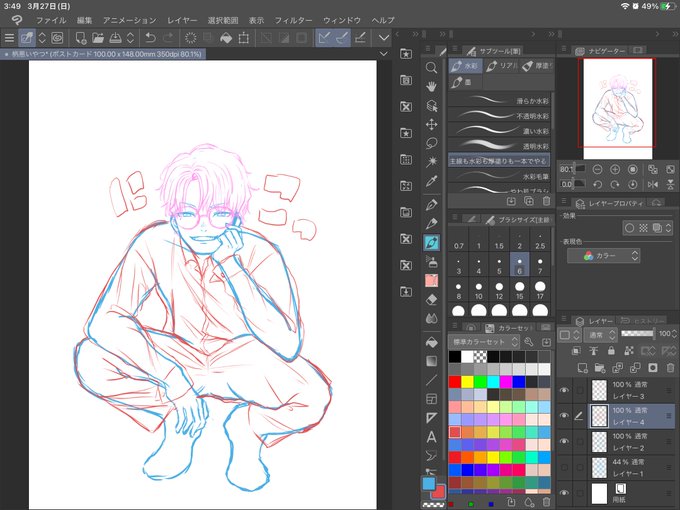The image size is (680, 510).
Task: Select the Hand move-canvas tool
Action: point(431,87)
